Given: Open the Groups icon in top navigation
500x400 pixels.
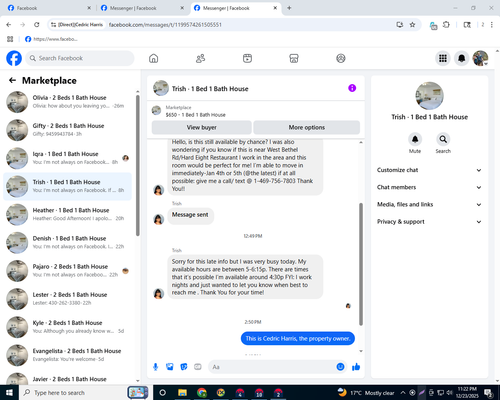Looking at the screenshot, I should point(341,58).
